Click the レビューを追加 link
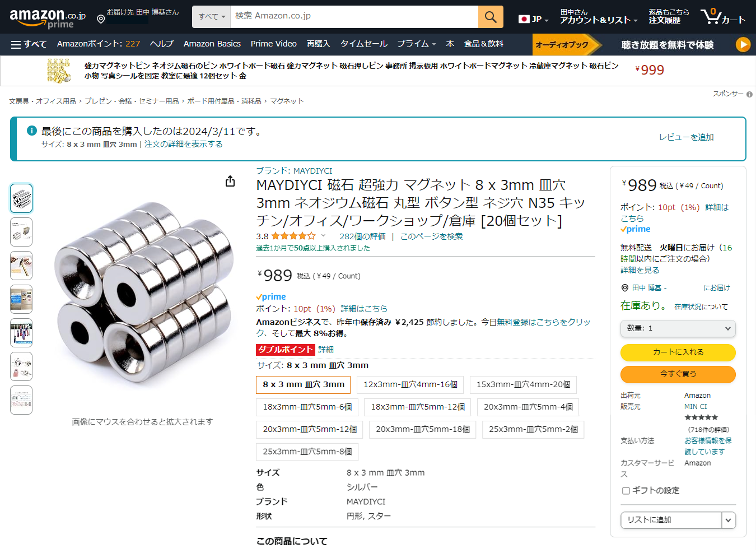Viewport: 756px width, 553px height. tap(686, 137)
